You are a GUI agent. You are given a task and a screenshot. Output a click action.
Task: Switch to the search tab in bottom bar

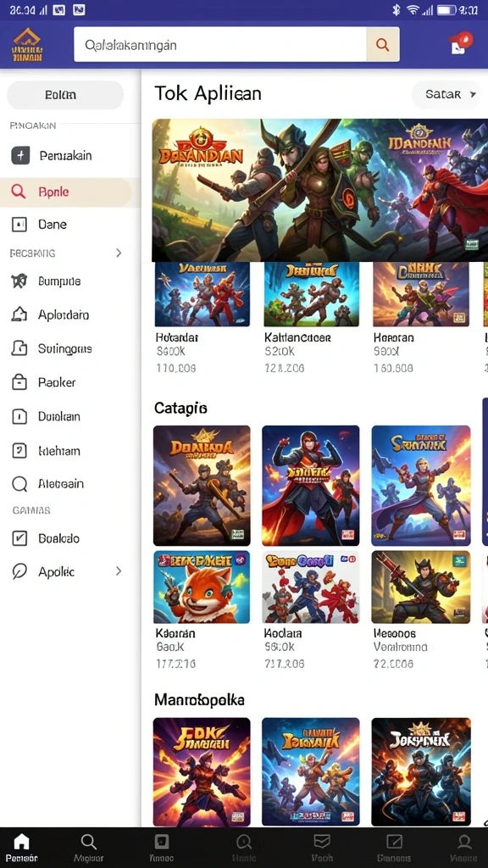tap(88, 848)
